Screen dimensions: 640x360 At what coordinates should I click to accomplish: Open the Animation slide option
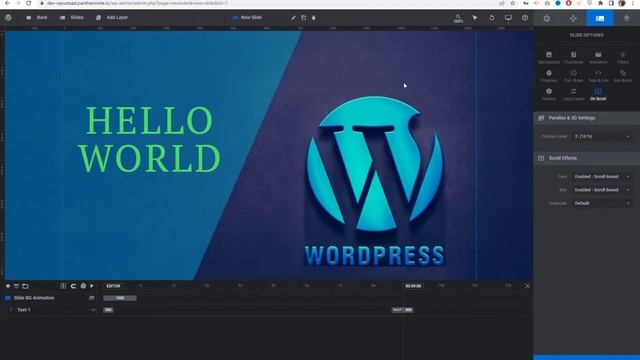(598, 58)
